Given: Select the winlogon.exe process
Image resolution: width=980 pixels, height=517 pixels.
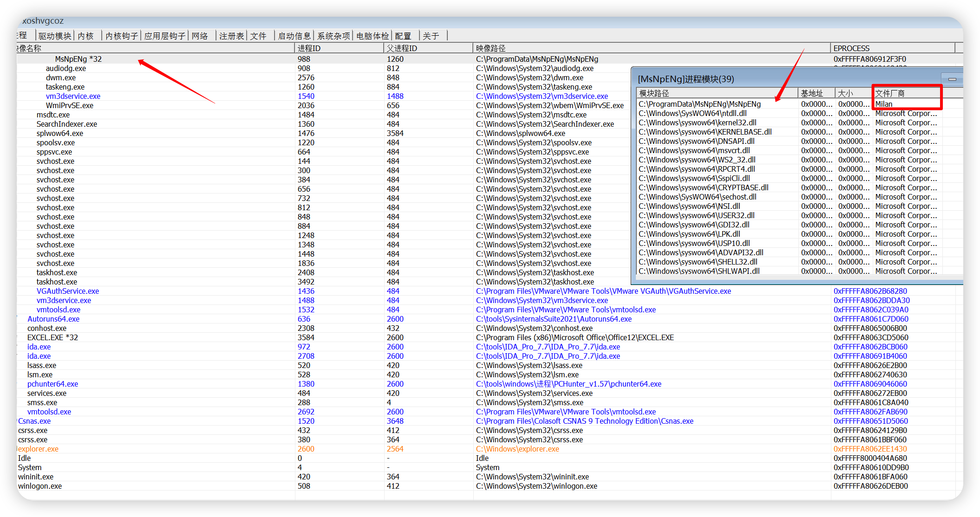Looking at the screenshot, I should point(39,486).
